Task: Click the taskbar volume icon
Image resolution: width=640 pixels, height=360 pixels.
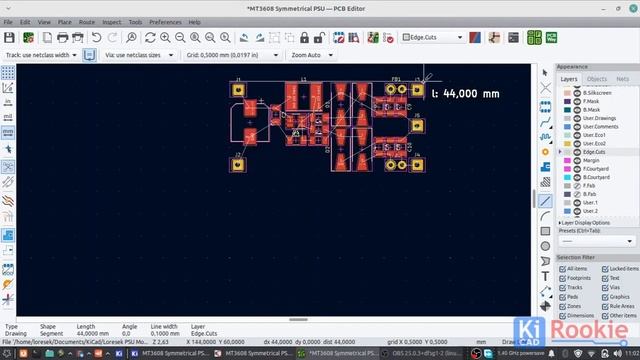Action: (x=617, y=353)
